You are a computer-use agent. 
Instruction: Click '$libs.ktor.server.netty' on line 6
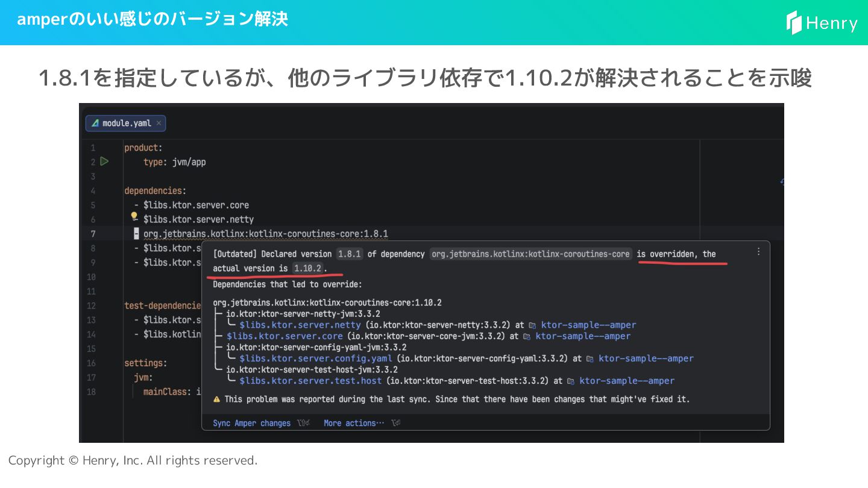click(x=198, y=219)
